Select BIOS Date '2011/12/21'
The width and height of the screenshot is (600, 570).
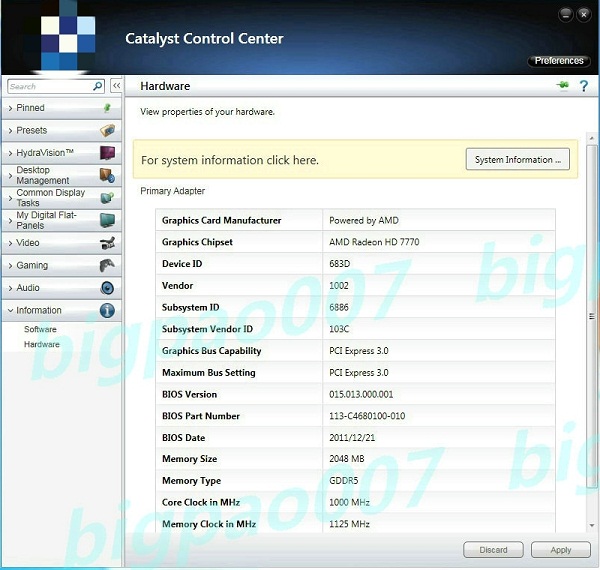tap(352, 438)
